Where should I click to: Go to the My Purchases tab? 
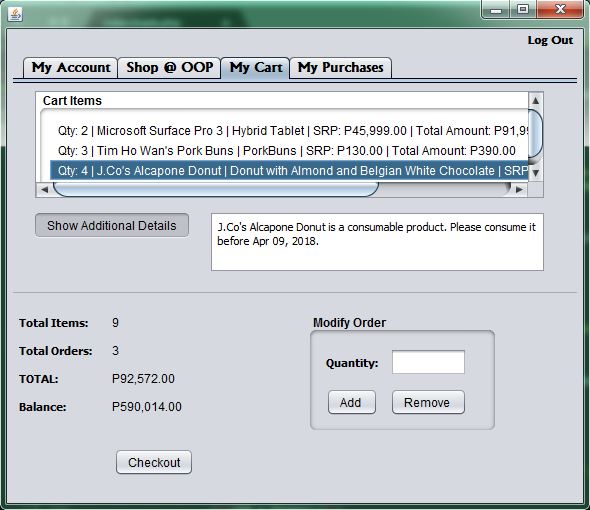coord(341,68)
